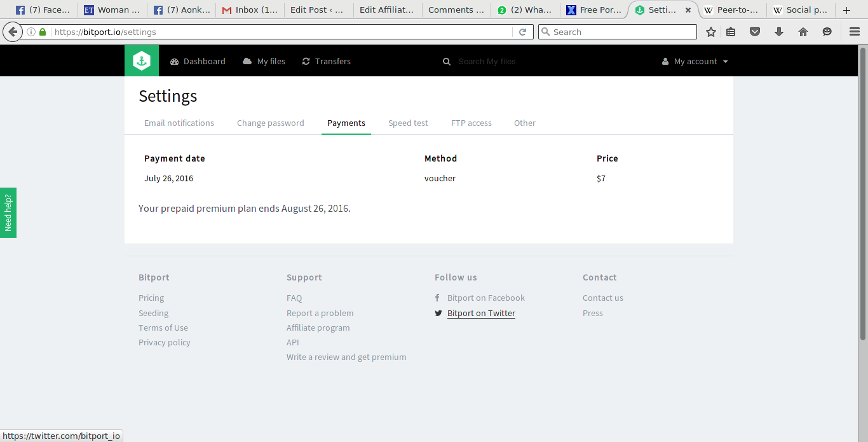Switch to the Peer-to-... Wikipedia tab
The width and height of the screenshot is (868, 442).
point(731,10)
